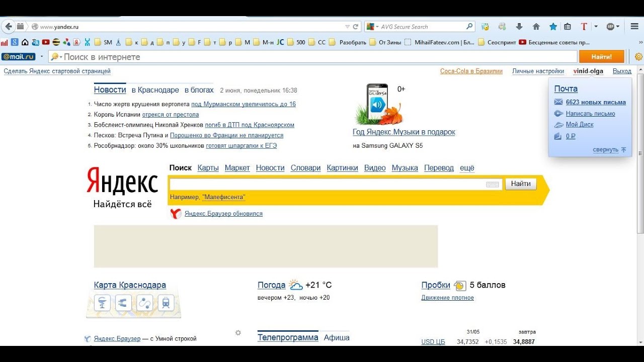The height and width of the screenshot is (362, 644).
Task: Open 'Яндекс.Браузер обновился' link
Action: click(x=223, y=214)
